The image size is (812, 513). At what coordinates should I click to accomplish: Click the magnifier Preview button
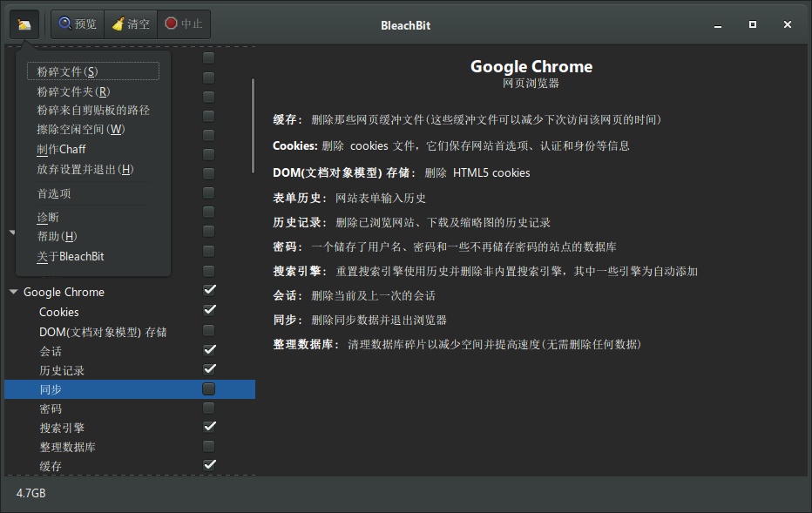click(78, 24)
